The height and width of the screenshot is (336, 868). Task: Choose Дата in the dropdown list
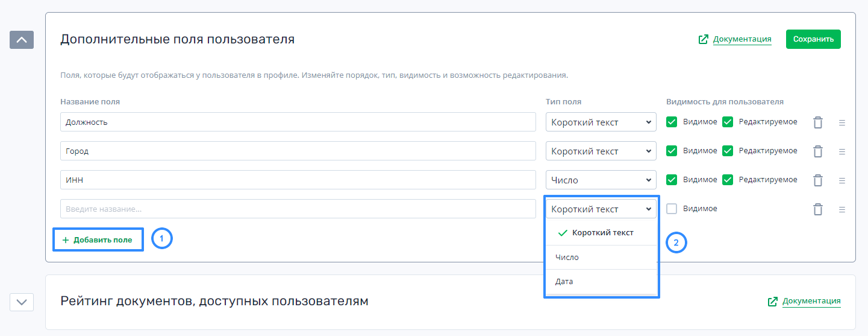click(601, 282)
